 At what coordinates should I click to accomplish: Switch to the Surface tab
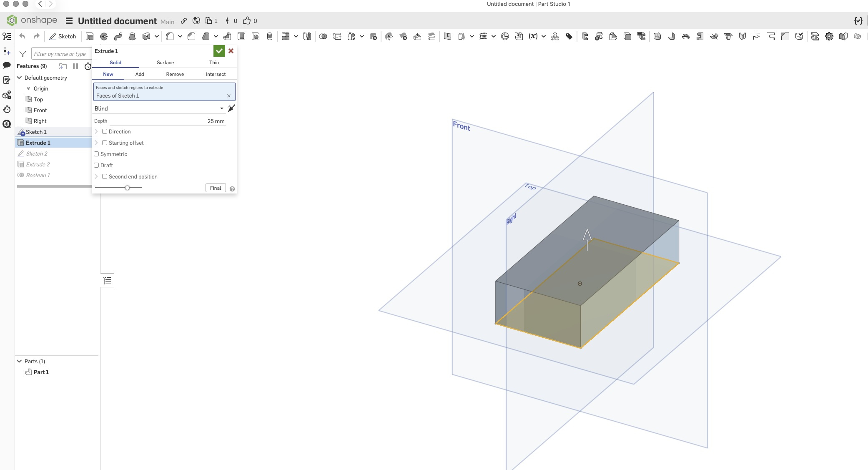(165, 63)
